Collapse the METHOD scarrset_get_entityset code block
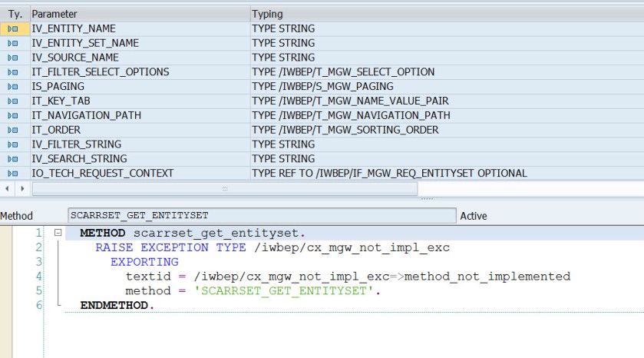Image resolution: width=644 pixels, height=358 pixels. click(58, 233)
